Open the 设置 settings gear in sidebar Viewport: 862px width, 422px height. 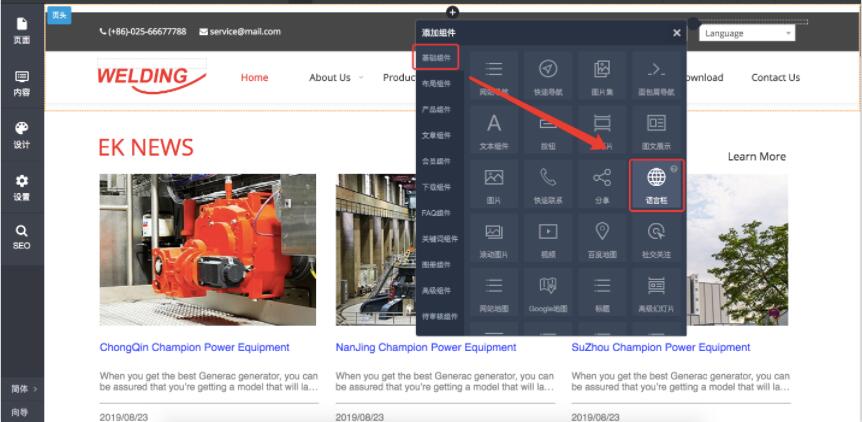coord(21,187)
